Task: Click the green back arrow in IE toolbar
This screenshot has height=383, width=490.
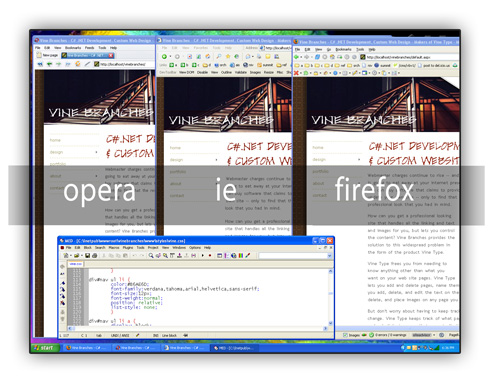Action: click(x=164, y=57)
